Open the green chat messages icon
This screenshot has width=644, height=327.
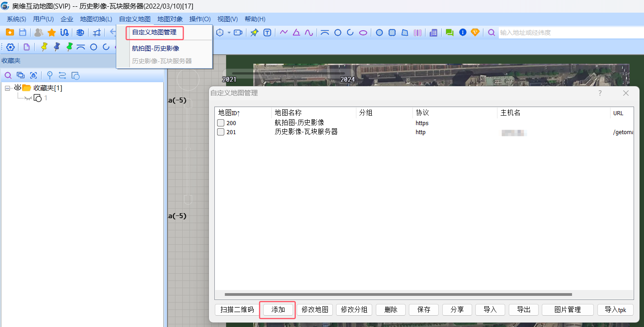[x=450, y=33]
